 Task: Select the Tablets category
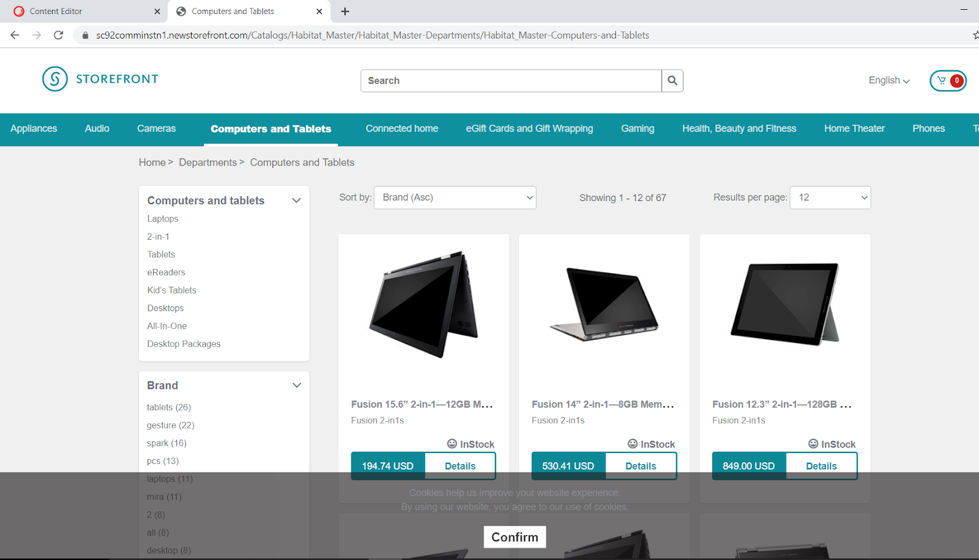(161, 254)
